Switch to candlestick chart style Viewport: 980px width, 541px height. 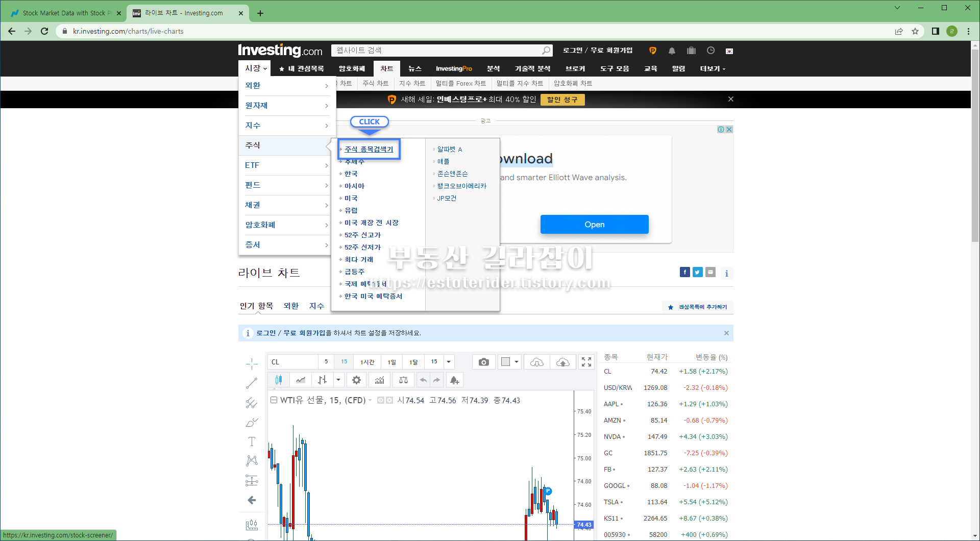pos(278,380)
